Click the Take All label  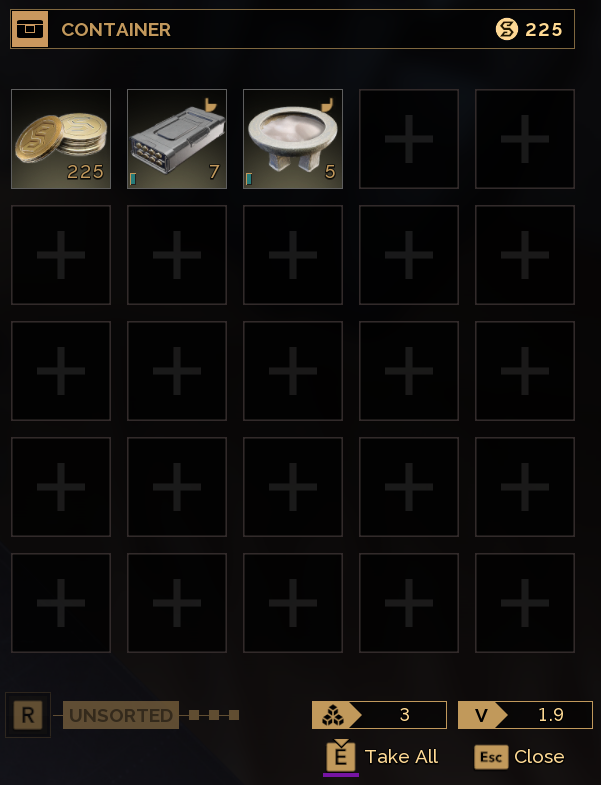click(401, 756)
